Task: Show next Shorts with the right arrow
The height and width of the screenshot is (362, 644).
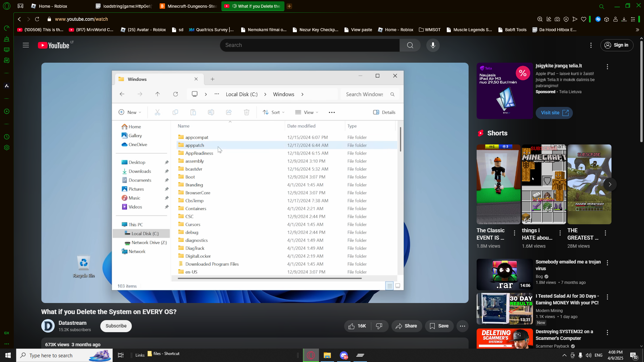Action: [610, 184]
